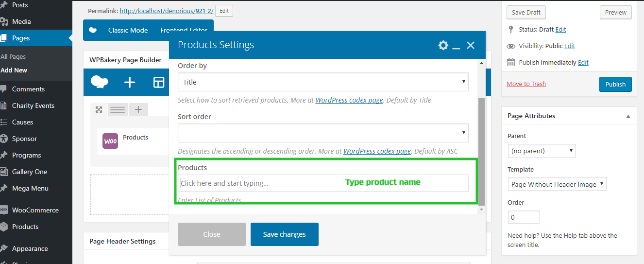The height and width of the screenshot is (264, 644).
Task: Minimize the Products Settings panel
Action: coord(456,46)
